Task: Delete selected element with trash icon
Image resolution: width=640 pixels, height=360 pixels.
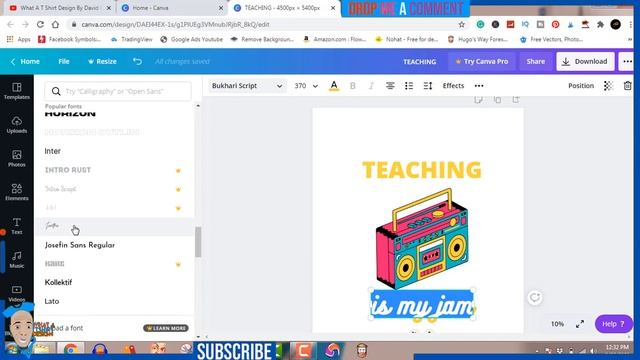Action: point(627,86)
